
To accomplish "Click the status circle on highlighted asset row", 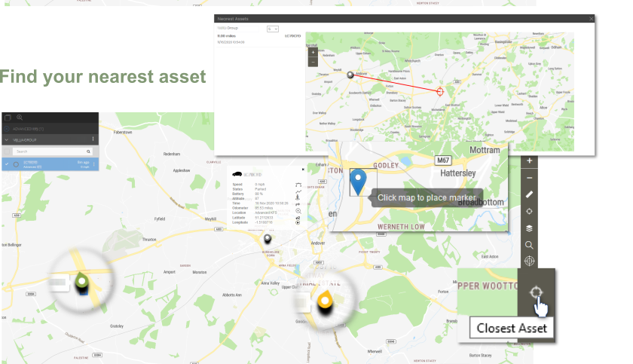I will coord(16,164).
